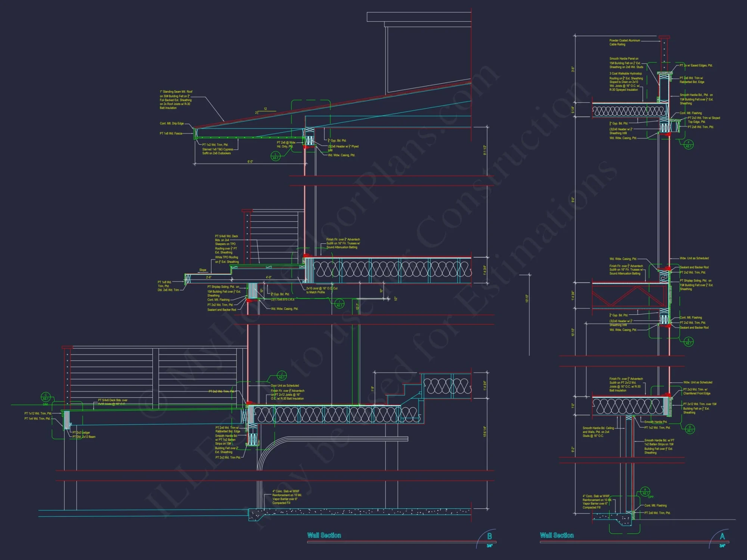This screenshot has width=747, height=560.
Task: Click the PT 1x8 Wd. Fascia label
Action: tap(171, 133)
